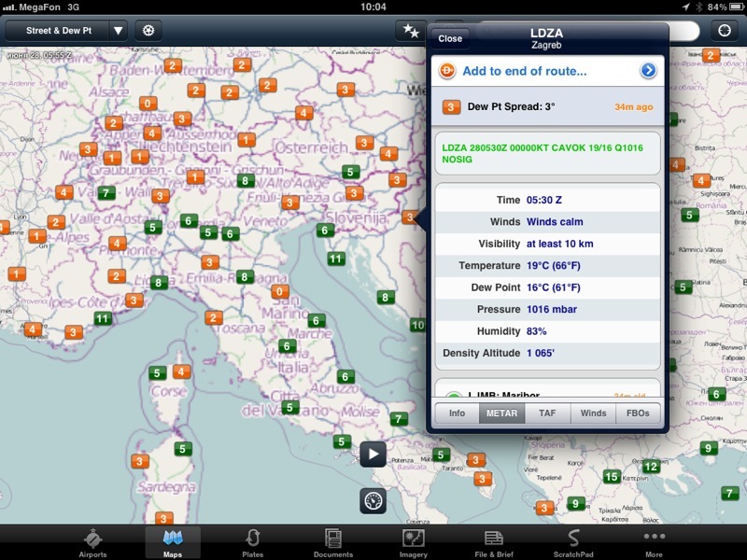Open the Imagery section
The image size is (747, 560).
point(414,542)
